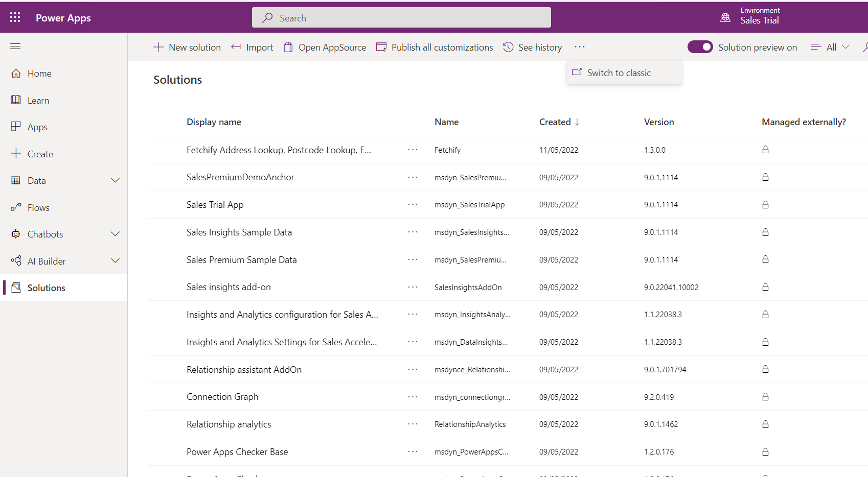Open Sales Trial App solution
Viewport: 868px width, 477px height.
[215, 205]
